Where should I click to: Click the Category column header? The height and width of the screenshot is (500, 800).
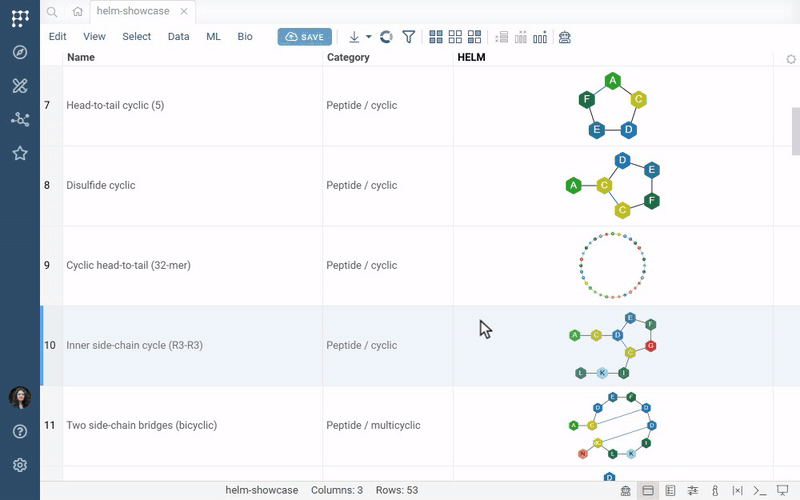[x=388, y=58]
